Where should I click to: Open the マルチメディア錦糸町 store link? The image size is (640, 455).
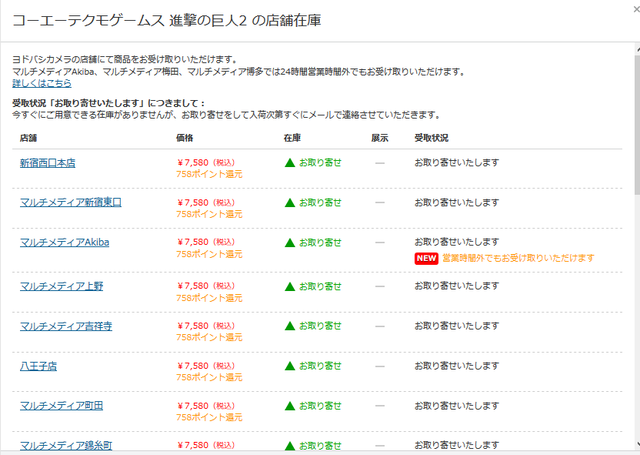pyautogui.click(x=66, y=446)
